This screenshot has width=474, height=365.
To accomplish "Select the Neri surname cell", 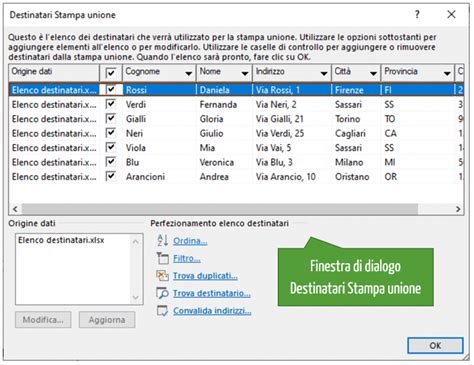I will [x=159, y=133].
